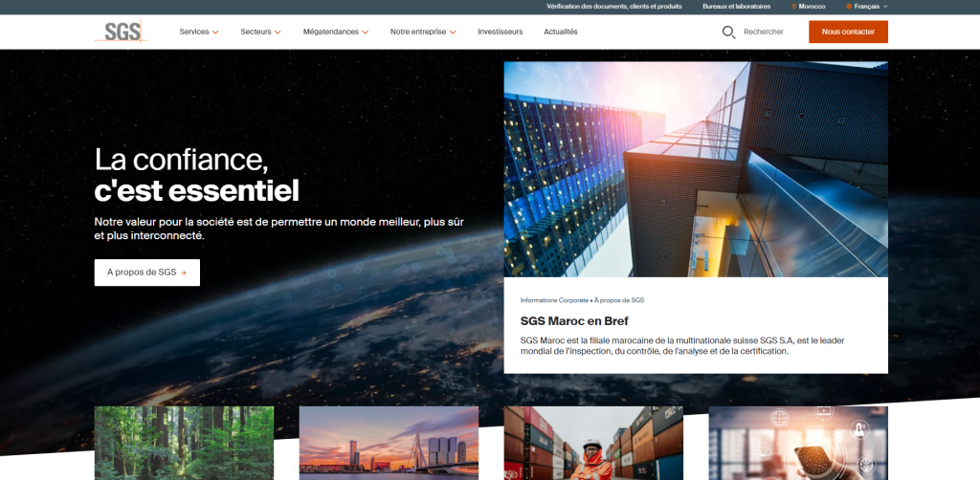The image size is (980, 480).
Task: Open the Actualités menu item
Action: pos(560,32)
